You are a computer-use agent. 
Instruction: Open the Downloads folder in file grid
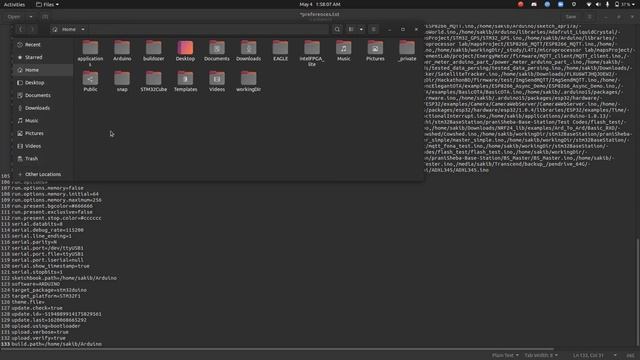coord(248,51)
